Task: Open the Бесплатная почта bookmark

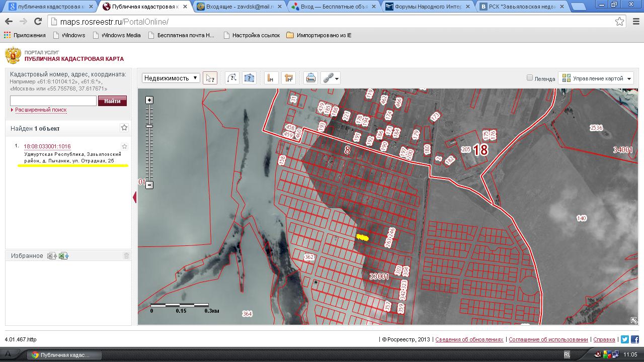Action: 181,35
